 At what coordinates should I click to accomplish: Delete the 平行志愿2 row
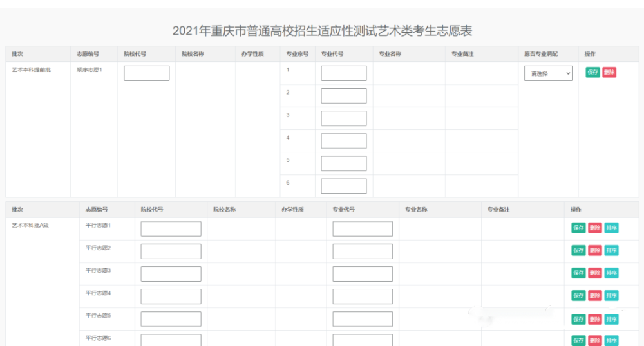point(595,250)
